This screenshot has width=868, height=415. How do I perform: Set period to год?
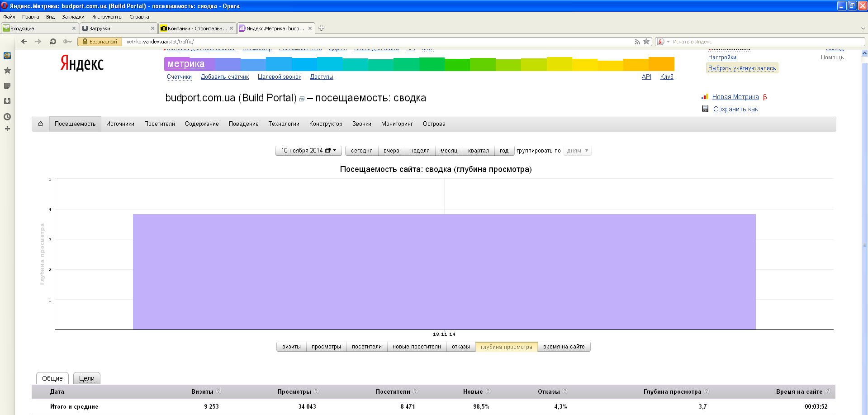click(x=504, y=151)
